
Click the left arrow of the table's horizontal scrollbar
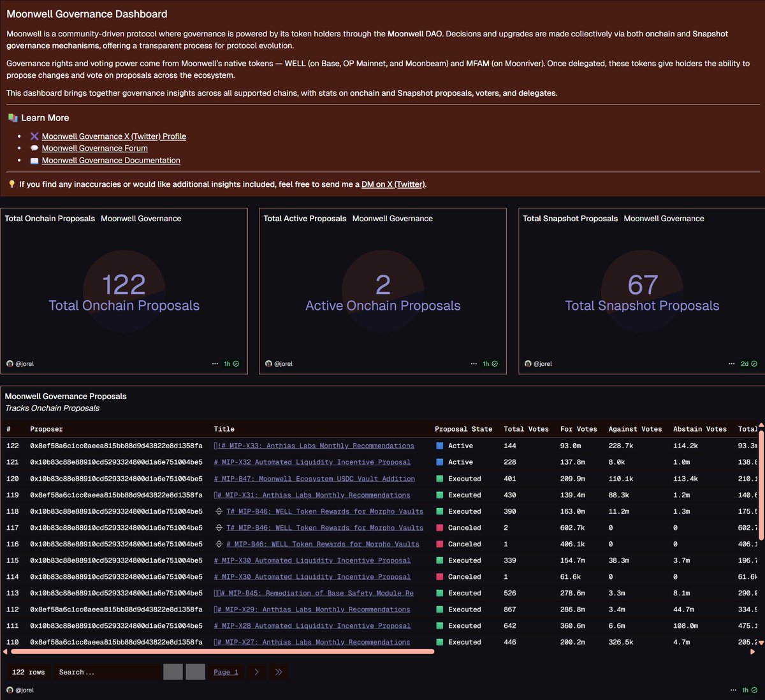click(x=6, y=652)
